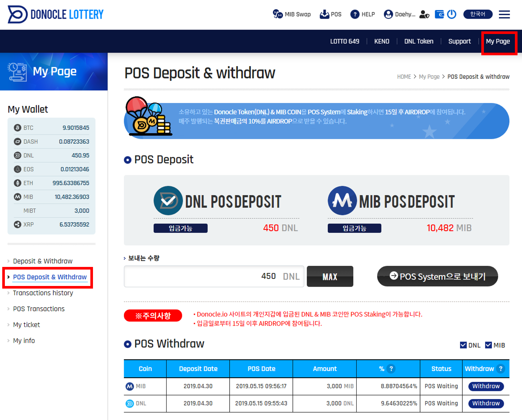Click the user security shield icon

[424, 14]
